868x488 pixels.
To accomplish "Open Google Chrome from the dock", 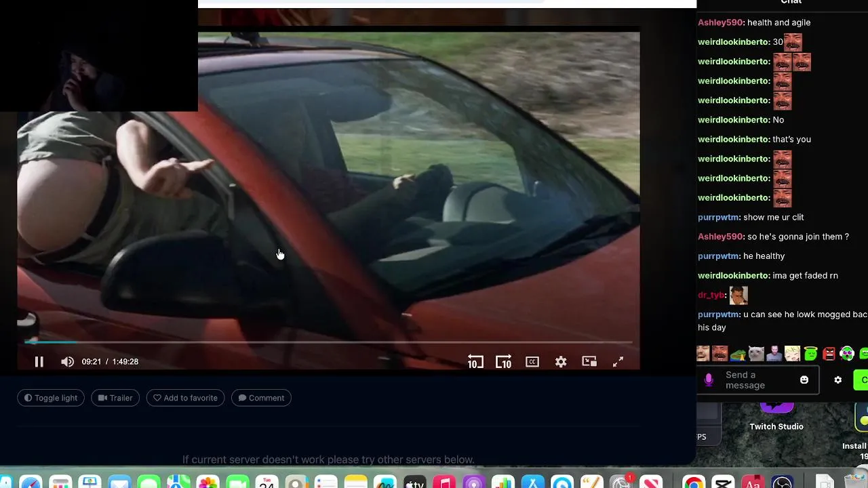I will pyautogui.click(x=693, y=483).
